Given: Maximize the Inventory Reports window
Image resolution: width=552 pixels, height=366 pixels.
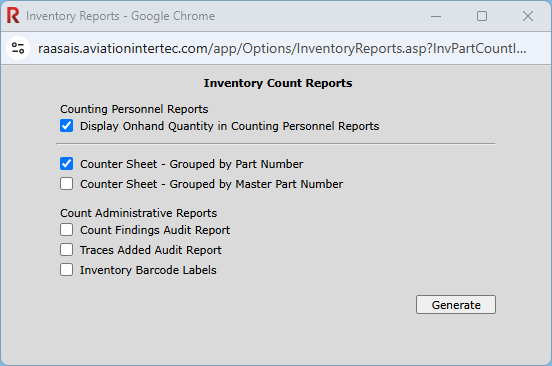Looking at the screenshot, I should pos(482,16).
